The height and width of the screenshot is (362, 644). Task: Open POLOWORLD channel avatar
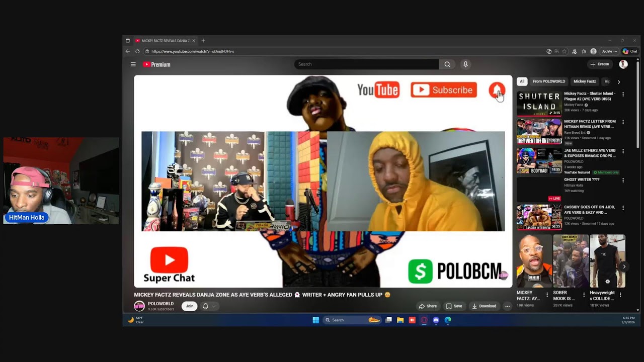point(139,306)
